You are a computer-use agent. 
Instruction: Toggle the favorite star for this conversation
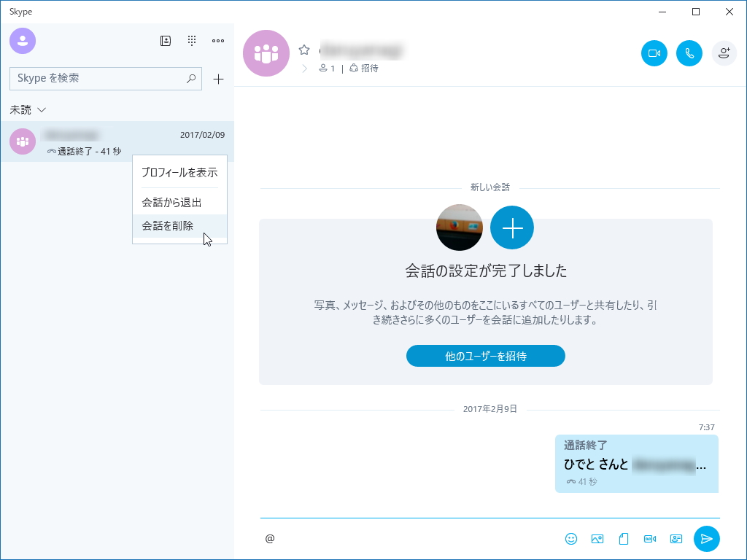(x=304, y=51)
